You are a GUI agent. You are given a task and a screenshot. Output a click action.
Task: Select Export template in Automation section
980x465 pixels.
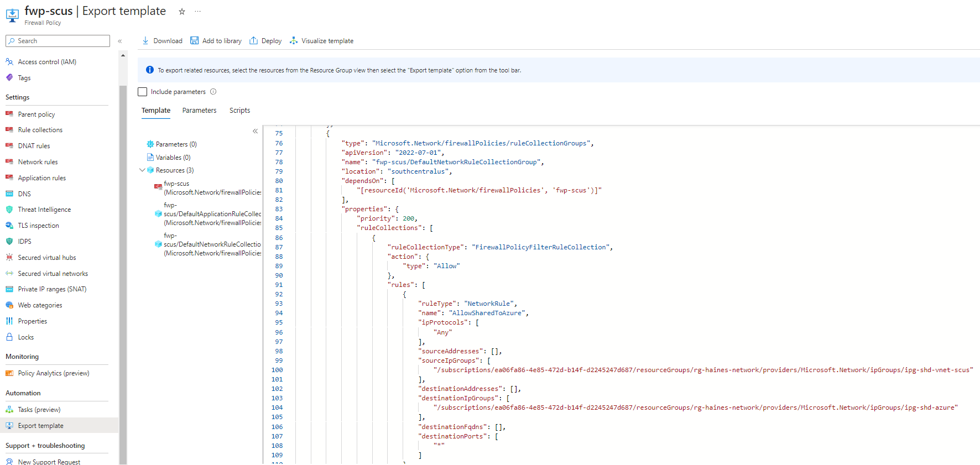coord(59,425)
